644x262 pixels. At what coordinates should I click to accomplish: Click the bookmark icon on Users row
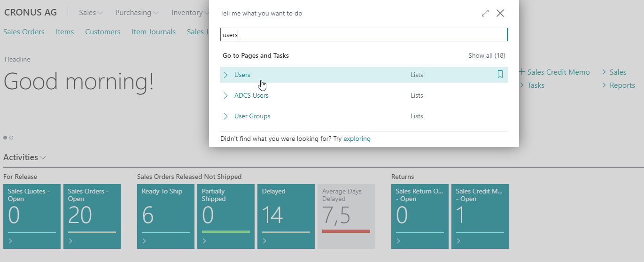tap(500, 75)
